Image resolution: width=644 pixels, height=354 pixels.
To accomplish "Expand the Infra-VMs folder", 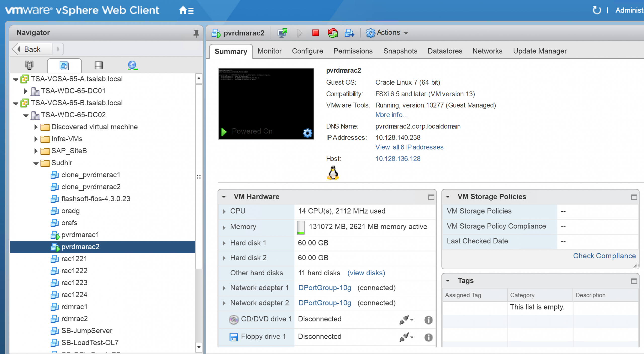I will click(x=36, y=139).
